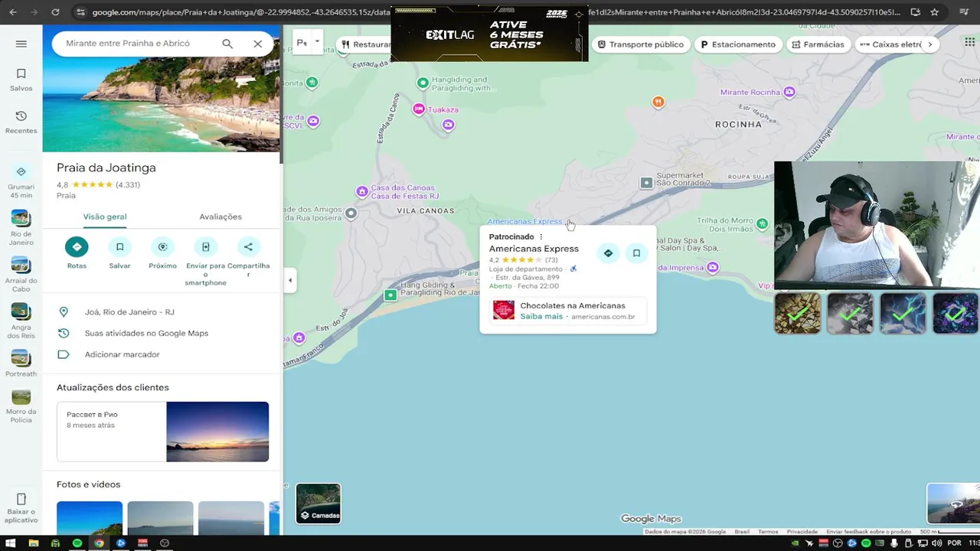Open Portreath recent place
980x551 pixels.
tap(21, 364)
